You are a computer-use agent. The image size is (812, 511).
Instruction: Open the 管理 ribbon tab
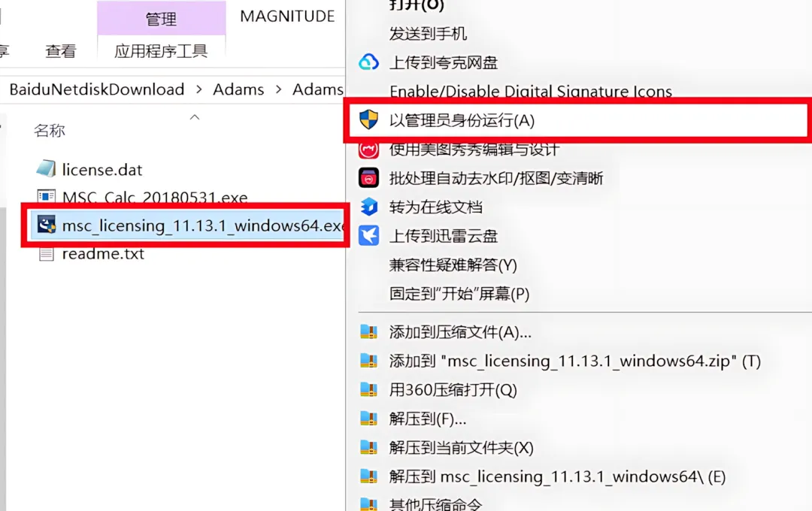point(161,19)
